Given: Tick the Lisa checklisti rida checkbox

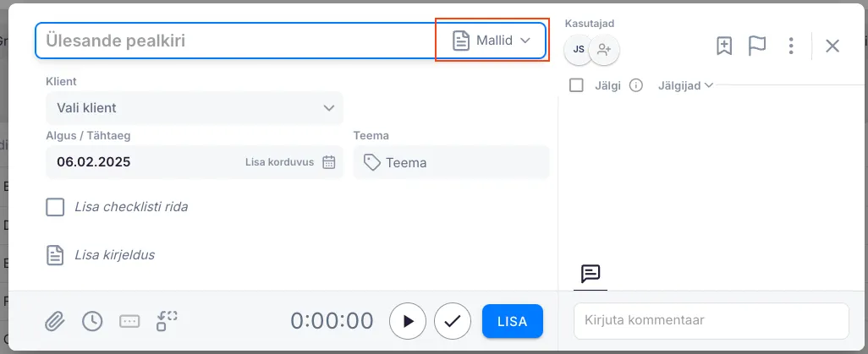Looking at the screenshot, I should coord(55,207).
